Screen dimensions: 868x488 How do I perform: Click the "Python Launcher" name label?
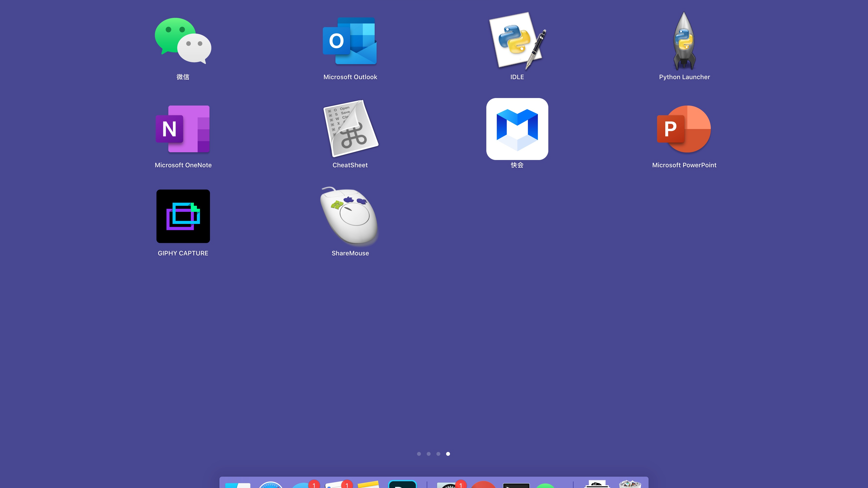[x=684, y=77]
